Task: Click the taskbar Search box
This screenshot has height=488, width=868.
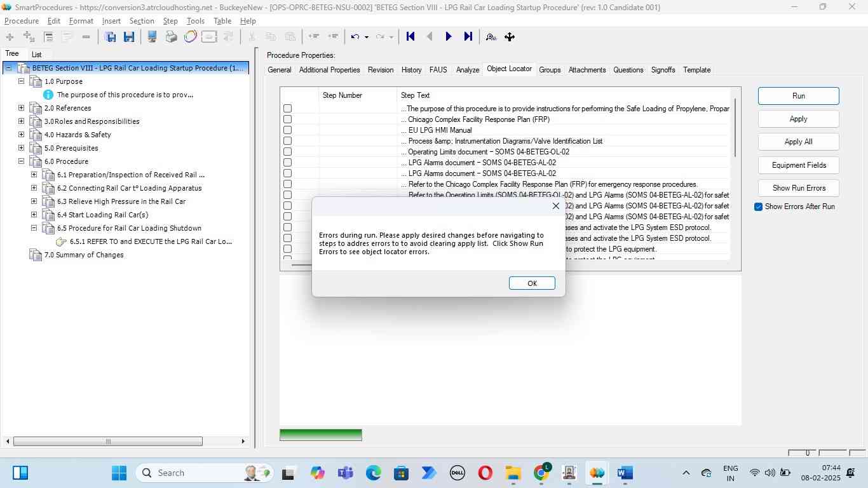Action: [203, 473]
